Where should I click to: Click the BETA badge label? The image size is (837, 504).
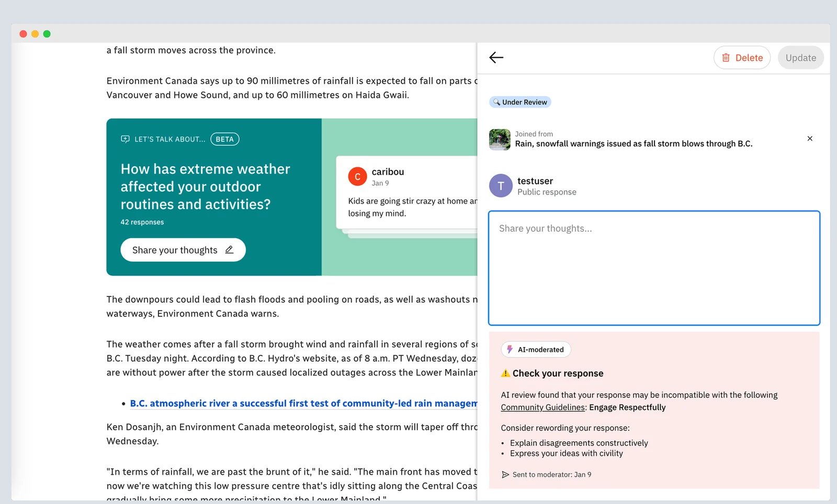225,139
